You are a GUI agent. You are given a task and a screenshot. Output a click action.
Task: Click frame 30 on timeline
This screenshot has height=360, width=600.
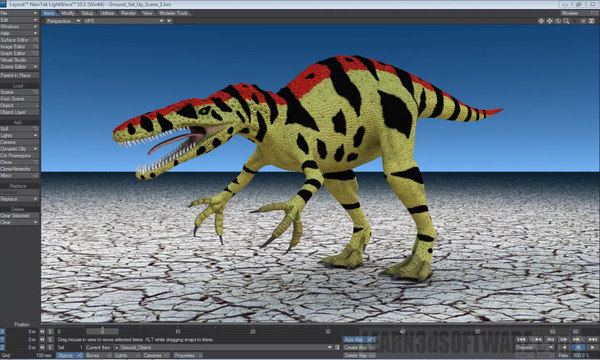[x=328, y=331]
